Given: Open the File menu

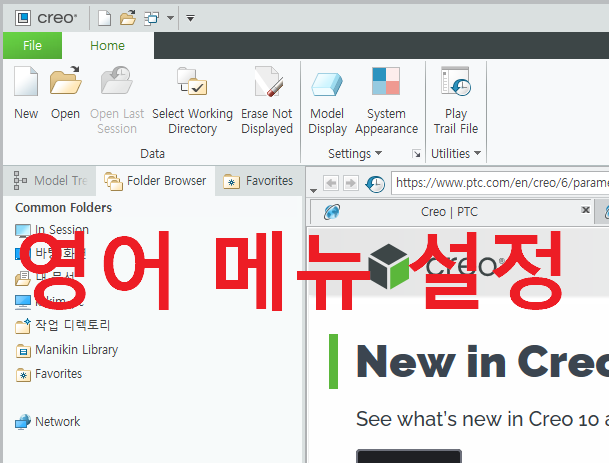Looking at the screenshot, I should 32,45.
